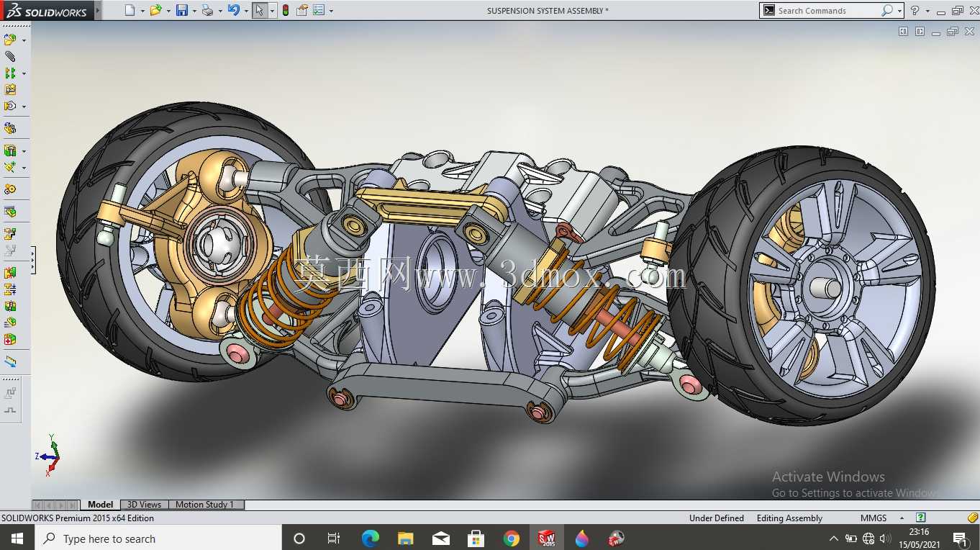Click the paperclip Mate icon

[10, 55]
